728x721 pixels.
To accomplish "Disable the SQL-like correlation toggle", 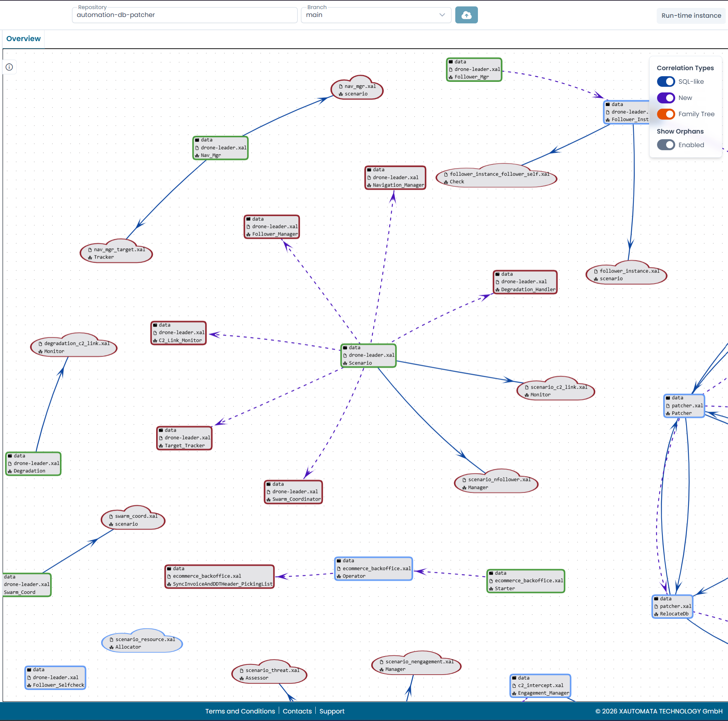I will 666,81.
